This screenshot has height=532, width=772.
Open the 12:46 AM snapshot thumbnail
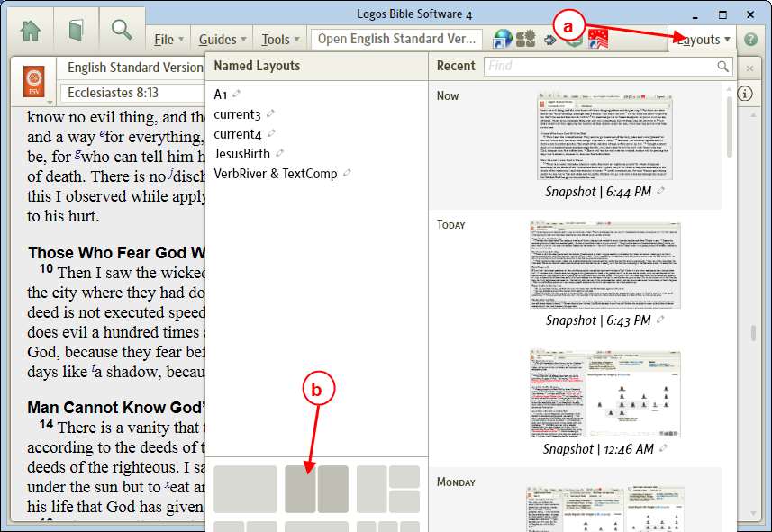[x=605, y=393]
